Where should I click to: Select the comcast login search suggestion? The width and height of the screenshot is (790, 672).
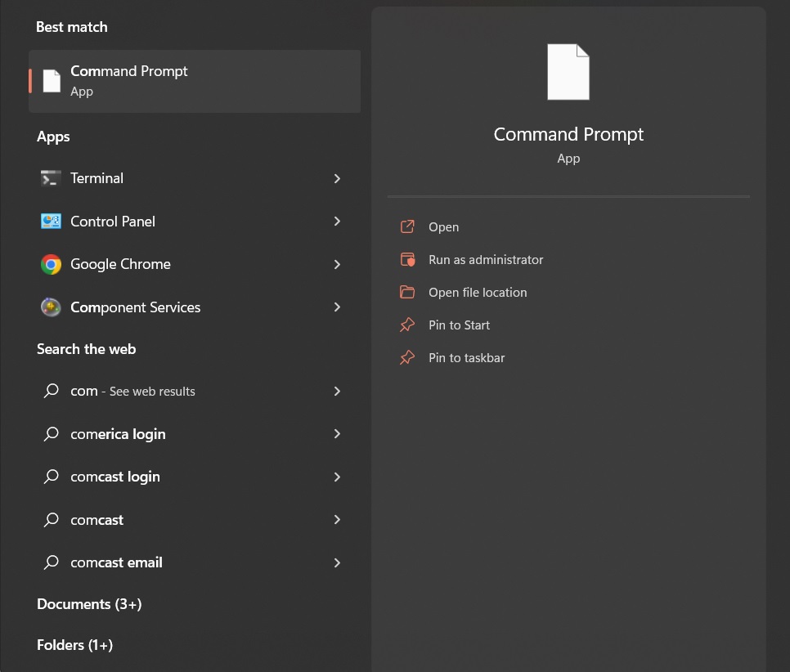pos(115,477)
